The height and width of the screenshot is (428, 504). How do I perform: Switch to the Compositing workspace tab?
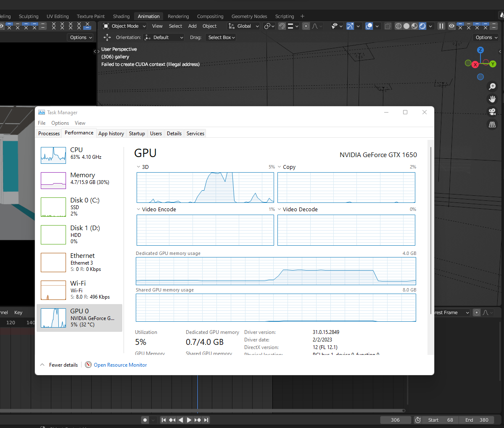tap(210, 16)
